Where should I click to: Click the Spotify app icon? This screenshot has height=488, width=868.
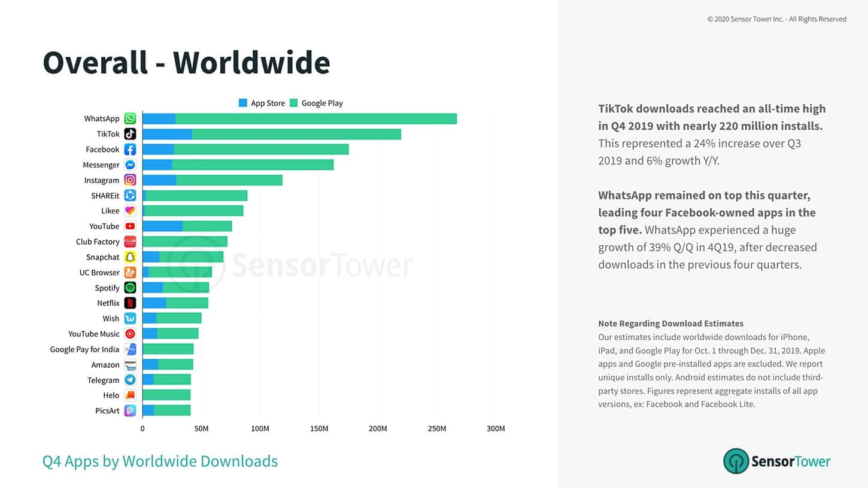click(x=130, y=288)
